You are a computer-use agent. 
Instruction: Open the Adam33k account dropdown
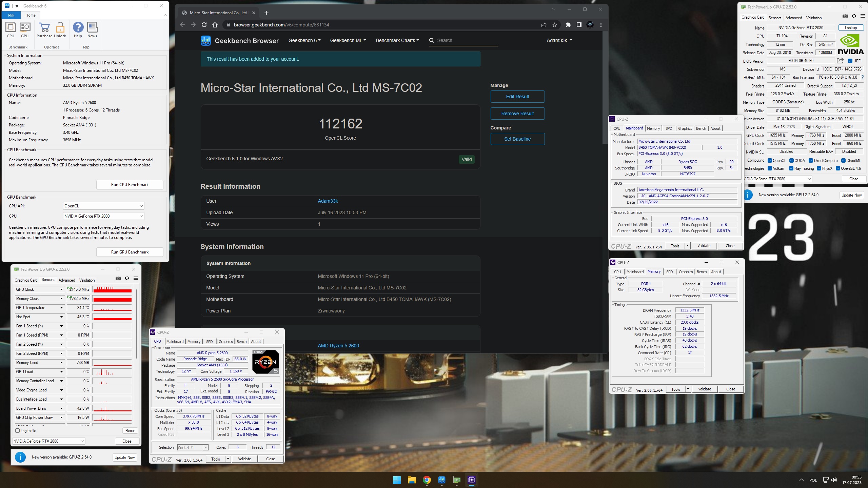click(x=559, y=40)
